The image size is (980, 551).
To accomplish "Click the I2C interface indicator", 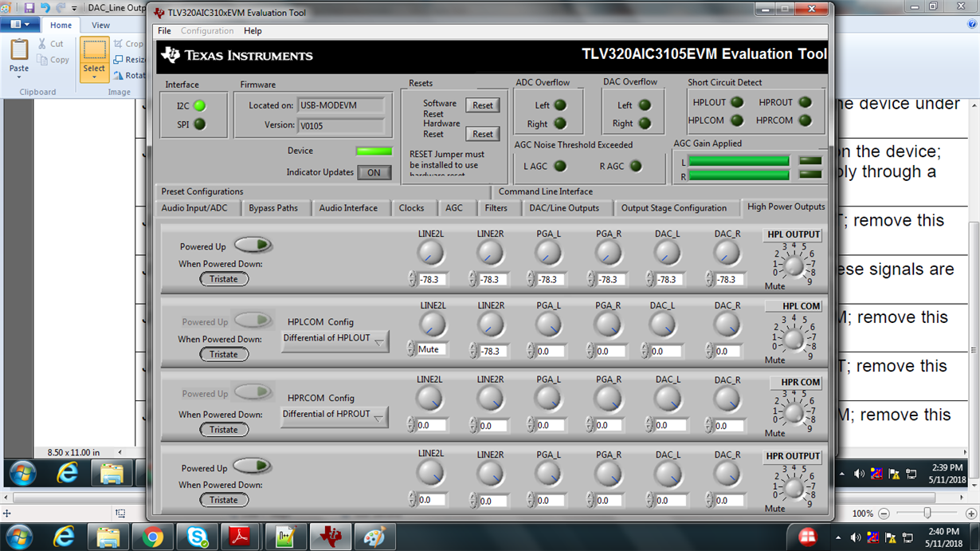I will point(199,105).
